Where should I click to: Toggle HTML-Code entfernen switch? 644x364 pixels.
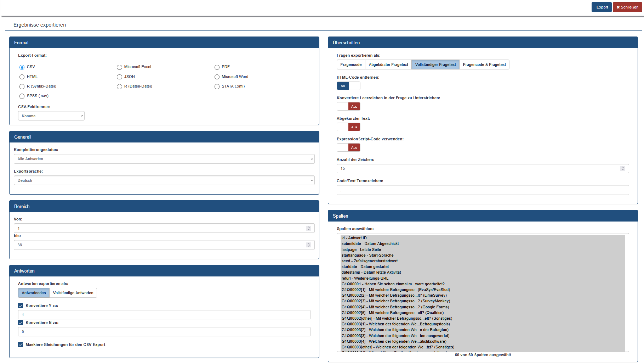coord(348,86)
